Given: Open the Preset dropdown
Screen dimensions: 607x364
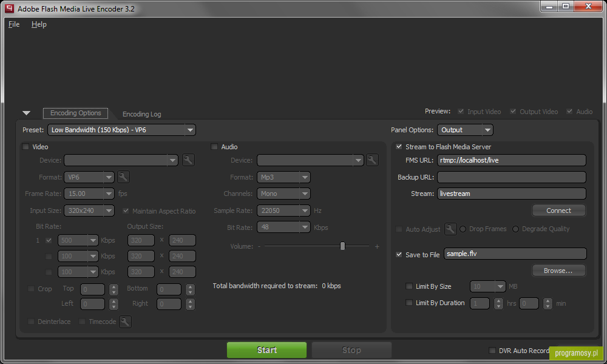Looking at the screenshot, I should click(121, 130).
